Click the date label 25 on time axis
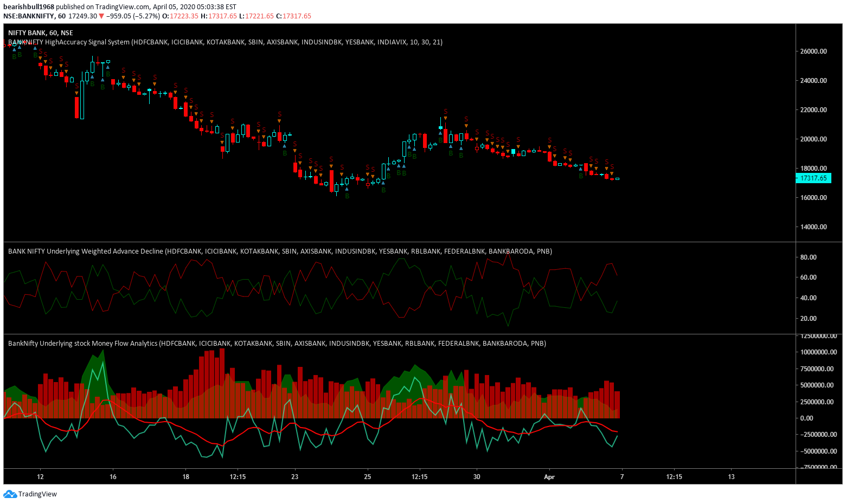846x504 pixels. [368, 477]
